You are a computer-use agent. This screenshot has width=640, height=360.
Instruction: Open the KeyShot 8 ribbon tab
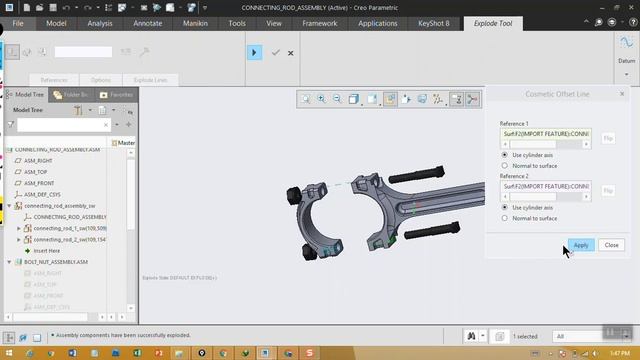433,23
